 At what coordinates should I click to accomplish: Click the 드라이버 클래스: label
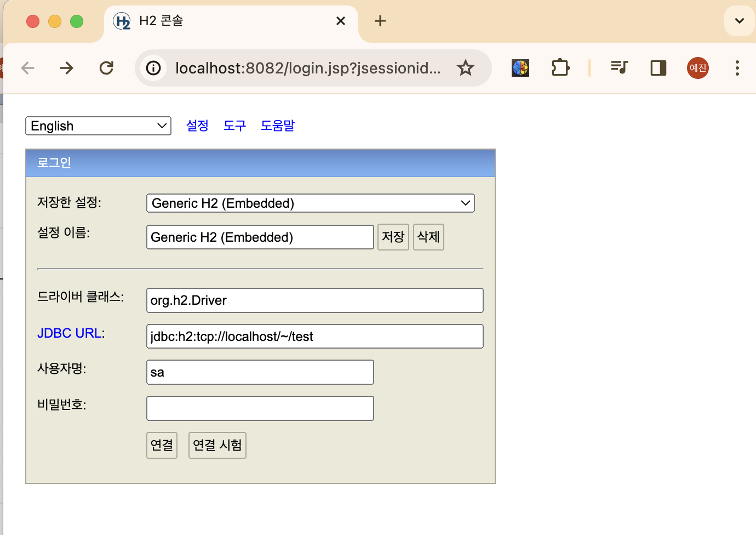[81, 297]
